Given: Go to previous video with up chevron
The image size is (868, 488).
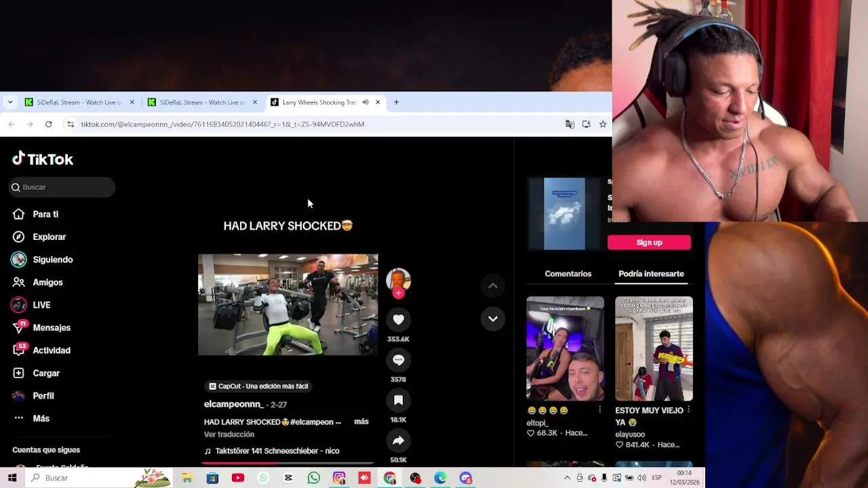Looking at the screenshot, I should (x=493, y=286).
